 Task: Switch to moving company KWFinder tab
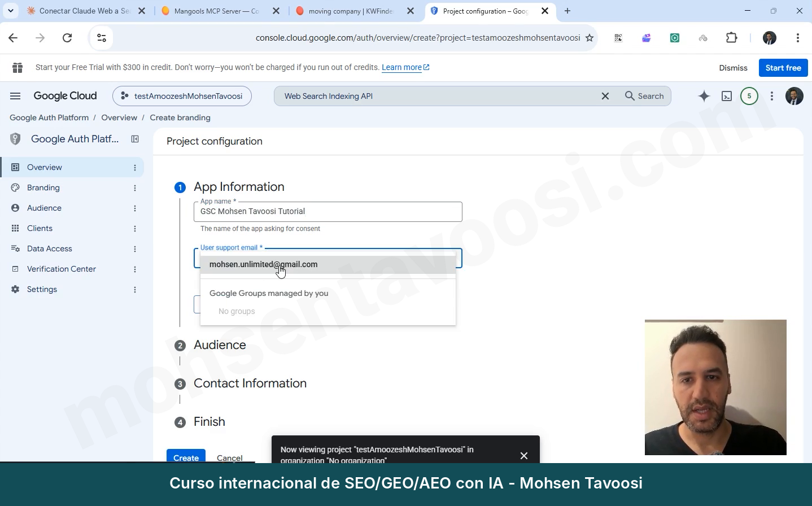(346, 11)
